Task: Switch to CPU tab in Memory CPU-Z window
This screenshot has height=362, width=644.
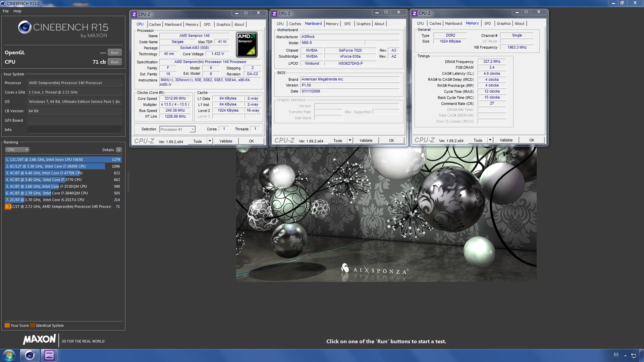Action: coord(420,23)
